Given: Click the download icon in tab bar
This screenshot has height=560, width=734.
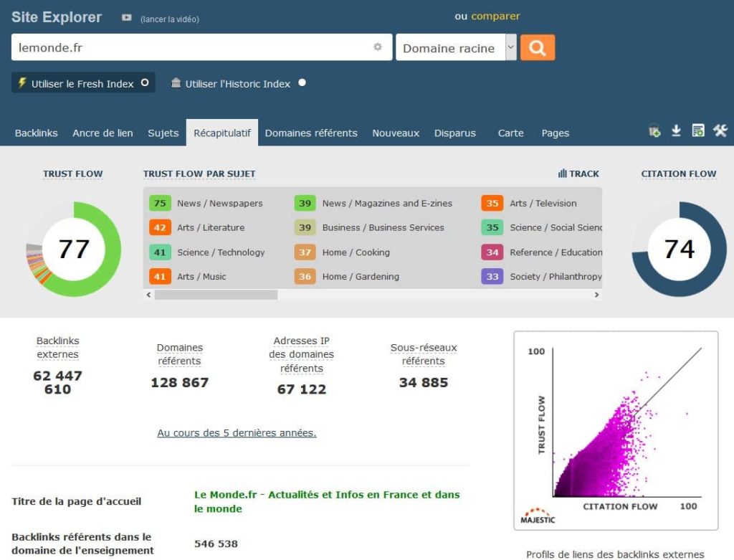Looking at the screenshot, I should pyautogui.click(x=676, y=130).
